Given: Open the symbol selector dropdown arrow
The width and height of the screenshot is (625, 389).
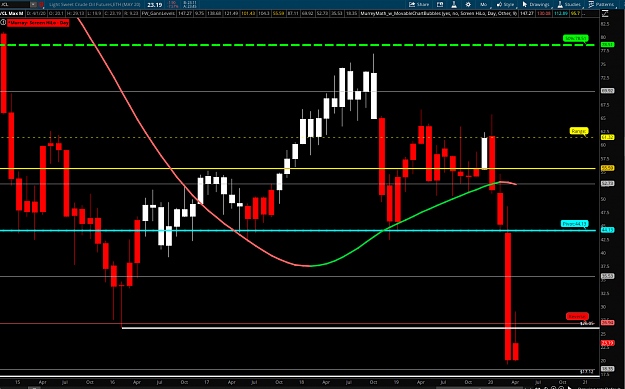Looking at the screenshot, I should [x=33, y=4].
